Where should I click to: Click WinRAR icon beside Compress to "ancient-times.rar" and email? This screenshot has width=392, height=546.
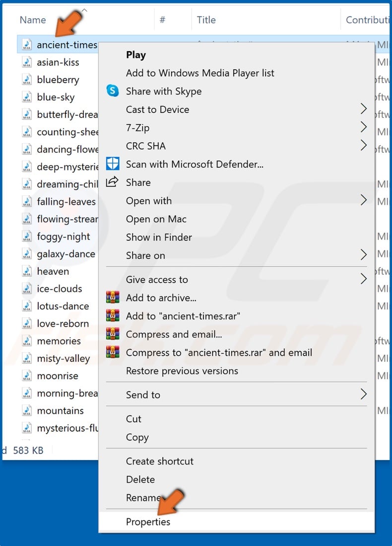tap(112, 352)
